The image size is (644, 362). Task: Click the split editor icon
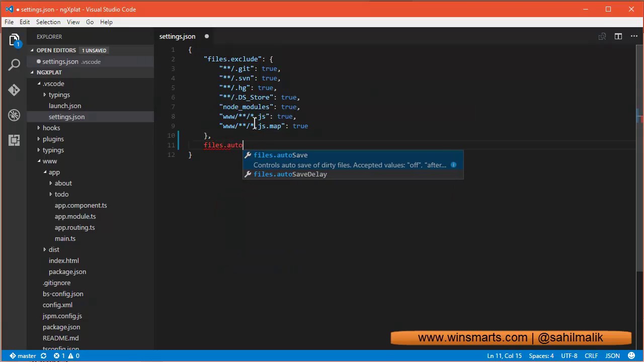(x=618, y=36)
